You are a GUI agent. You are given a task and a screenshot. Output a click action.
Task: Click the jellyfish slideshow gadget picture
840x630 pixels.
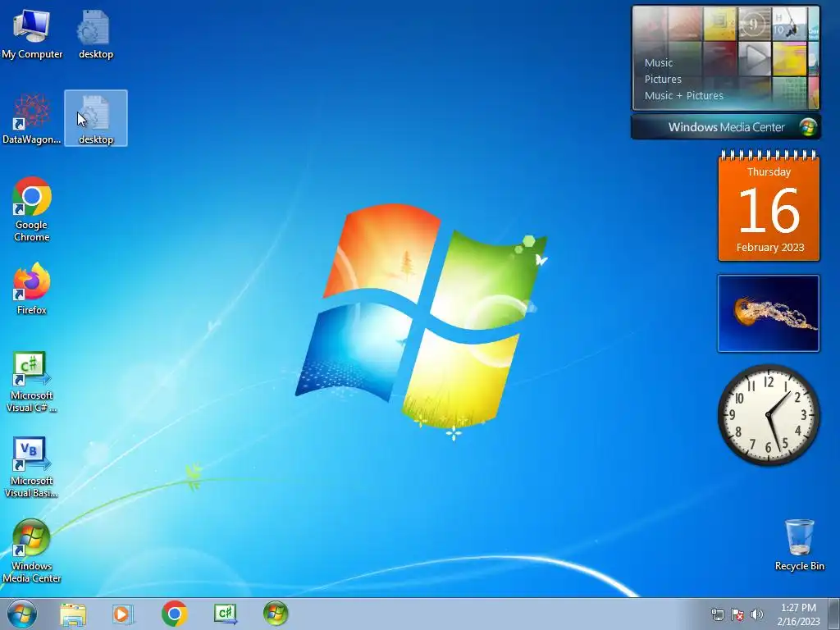[768, 313]
